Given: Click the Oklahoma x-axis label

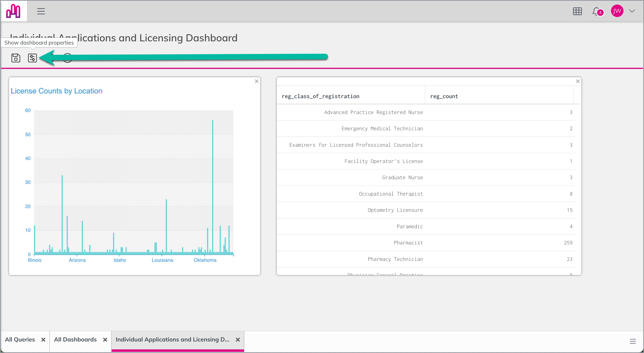Looking at the screenshot, I should pos(205,260).
